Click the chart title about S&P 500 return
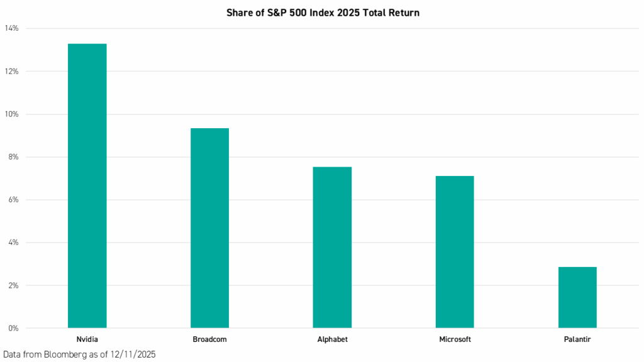This screenshot has width=644, height=362. [323, 13]
